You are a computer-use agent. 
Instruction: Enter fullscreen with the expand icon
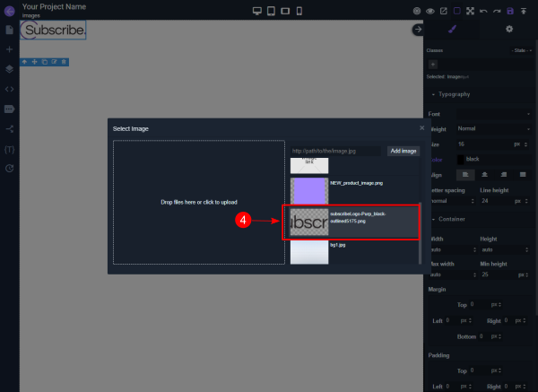(470, 11)
